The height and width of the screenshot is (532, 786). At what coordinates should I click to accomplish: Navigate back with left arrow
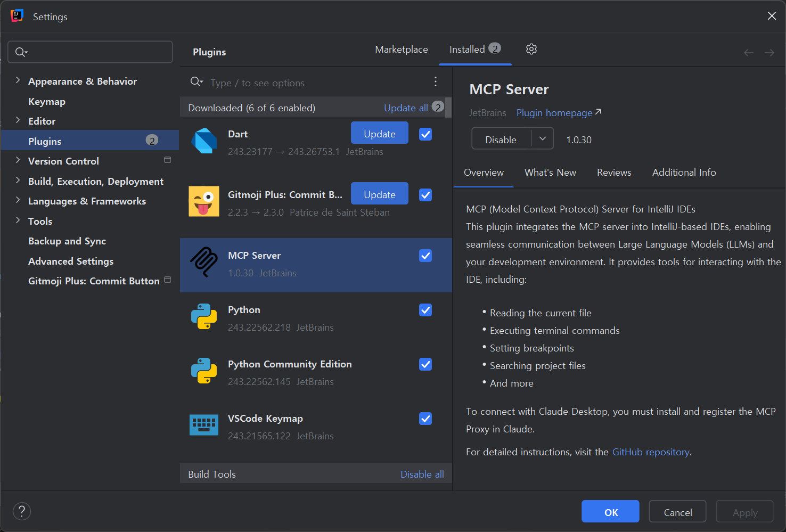click(x=749, y=52)
